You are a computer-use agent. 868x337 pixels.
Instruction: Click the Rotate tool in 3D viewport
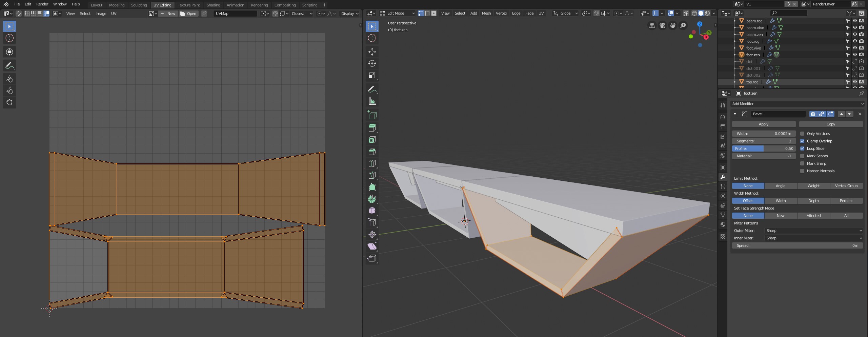372,63
